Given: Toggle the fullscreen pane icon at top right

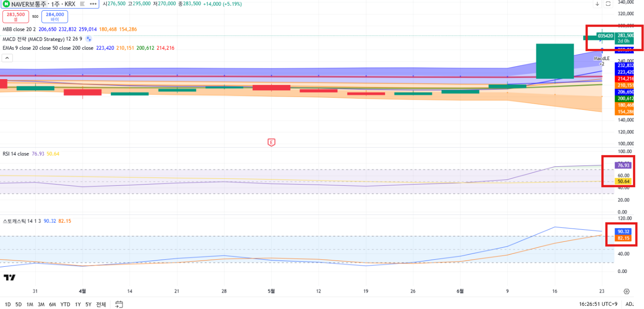Looking at the screenshot, I should 608,4.
